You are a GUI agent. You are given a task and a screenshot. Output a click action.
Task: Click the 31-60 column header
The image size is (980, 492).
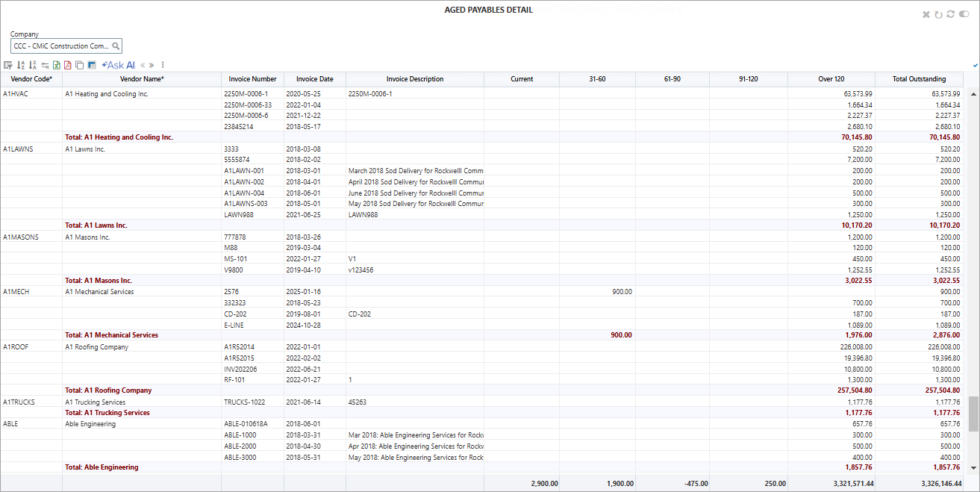click(597, 78)
